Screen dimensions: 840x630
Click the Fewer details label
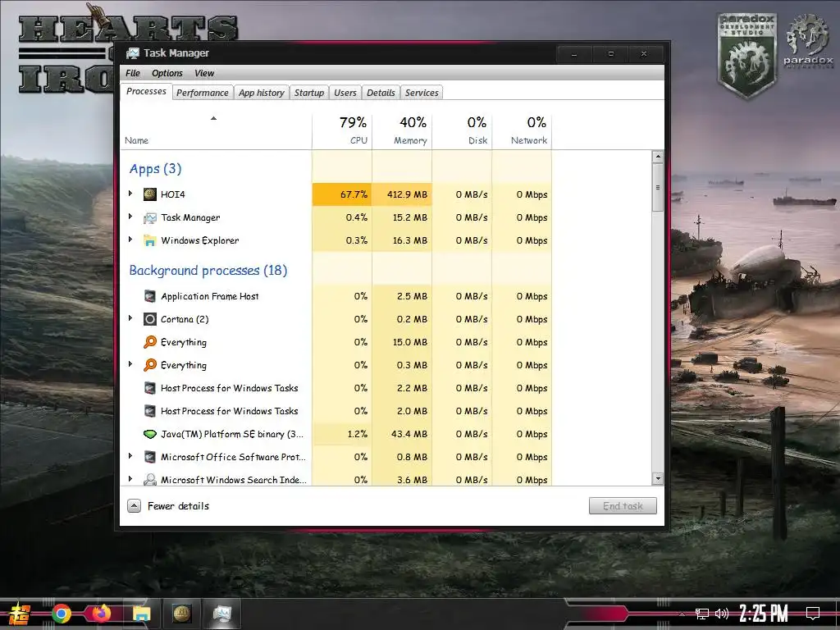pyautogui.click(x=178, y=505)
